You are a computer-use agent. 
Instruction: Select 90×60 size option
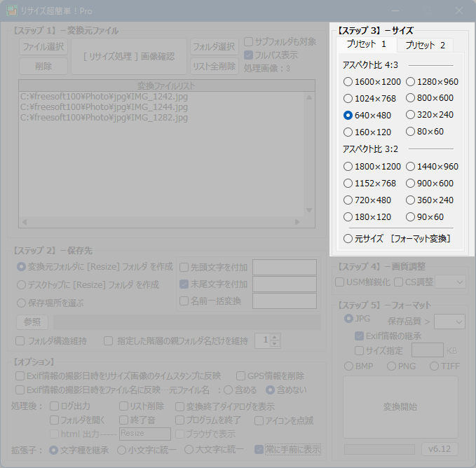[411, 217]
